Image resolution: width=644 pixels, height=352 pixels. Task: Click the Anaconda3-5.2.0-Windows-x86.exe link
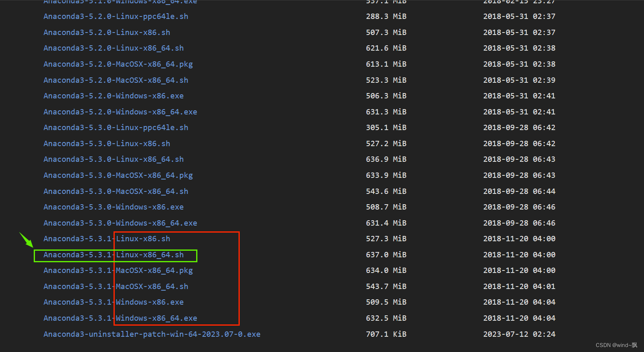114,96
